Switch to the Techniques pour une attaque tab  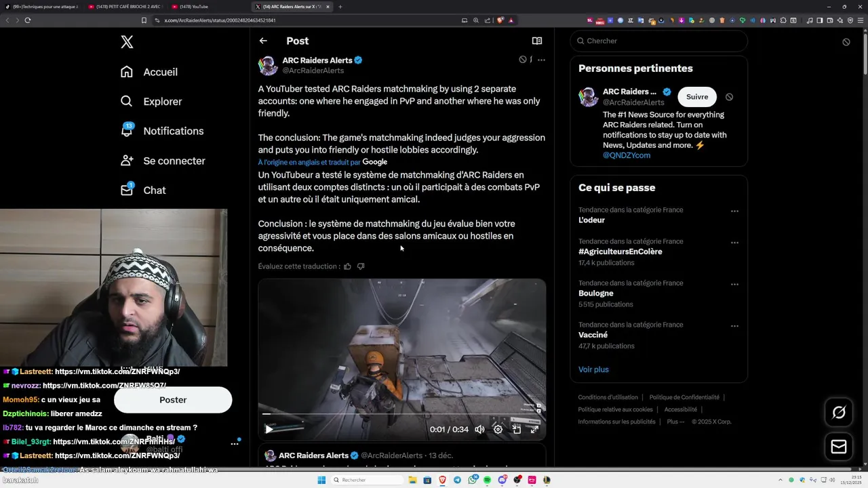(43, 7)
